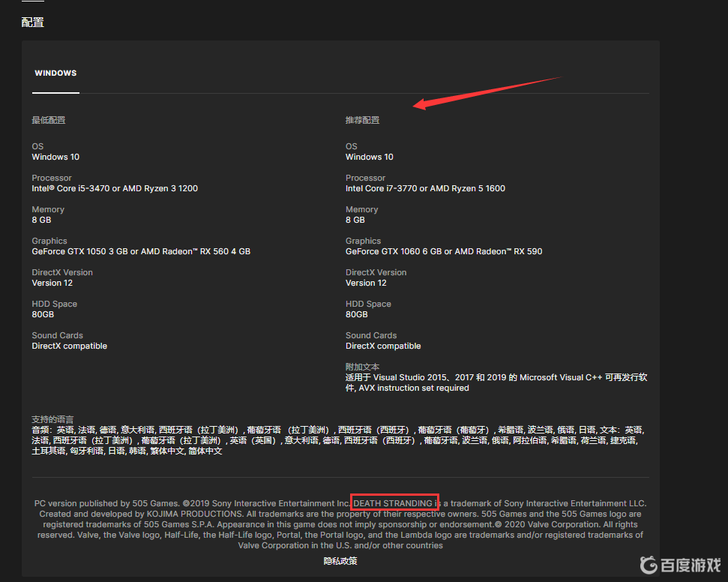This screenshot has height=582, width=728.
Task: Click the 附加文本 label
Action: point(362,367)
